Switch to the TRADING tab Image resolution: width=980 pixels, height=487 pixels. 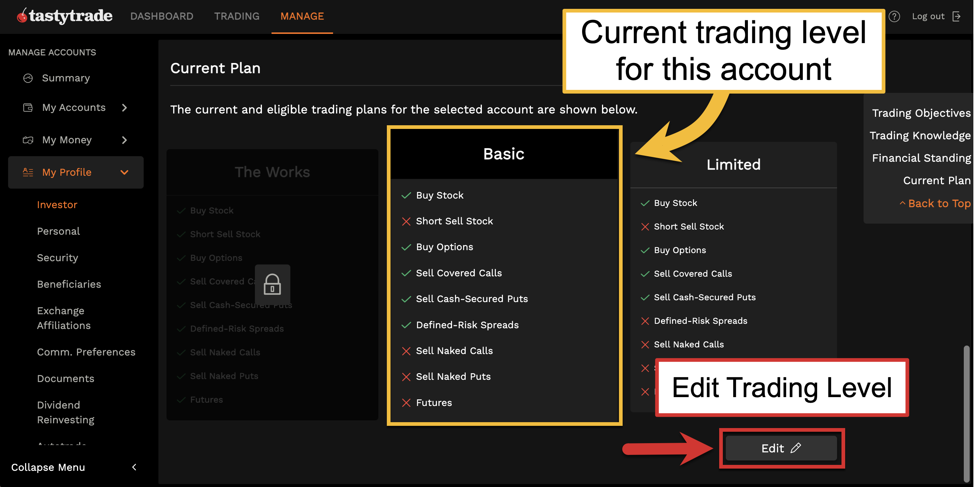[237, 16]
